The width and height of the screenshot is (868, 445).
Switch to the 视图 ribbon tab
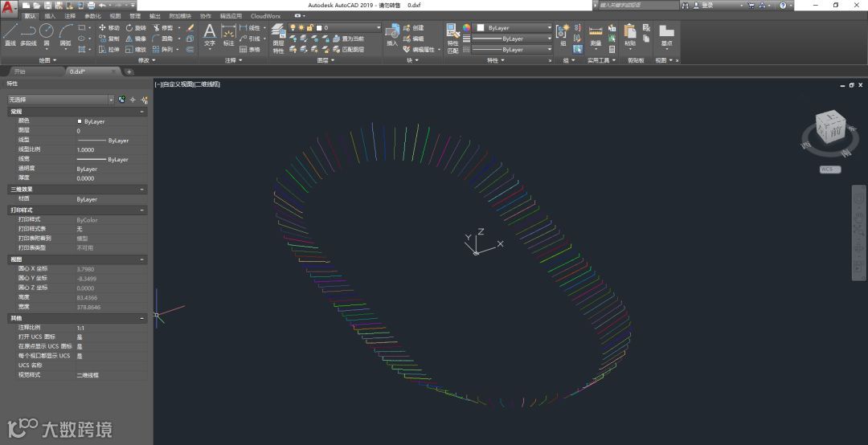tap(115, 16)
